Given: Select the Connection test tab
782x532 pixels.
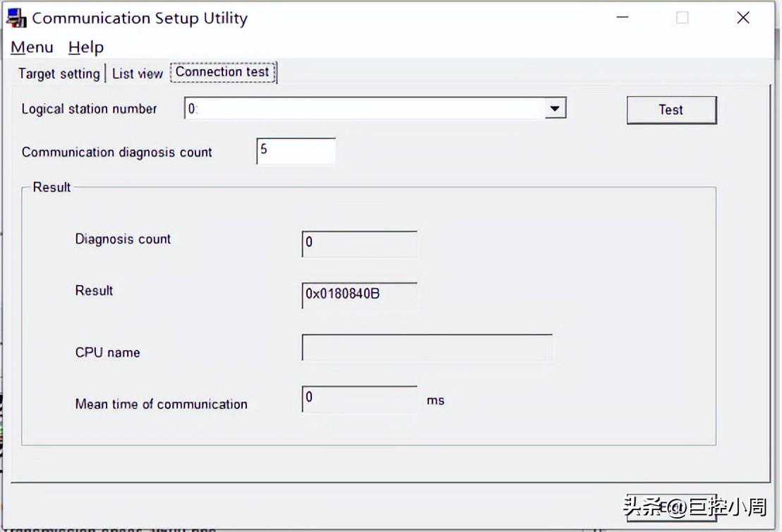Looking at the screenshot, I should (x=222, y=72).
